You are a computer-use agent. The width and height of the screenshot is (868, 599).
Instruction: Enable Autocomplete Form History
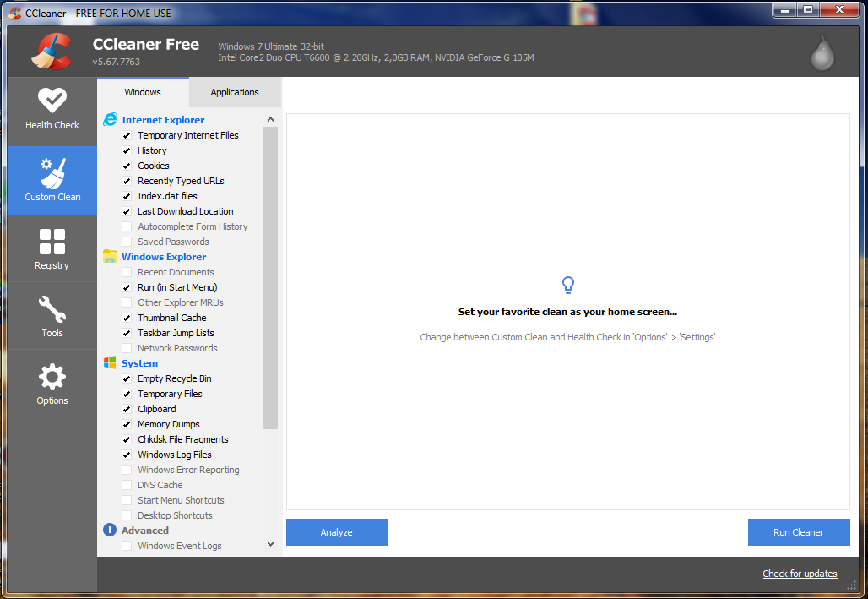click(x=127, y=226)
